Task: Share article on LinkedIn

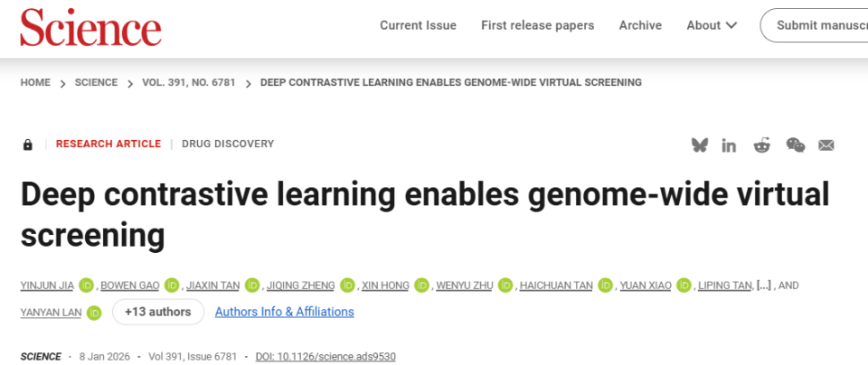Action: pyautogui.click(x=729, y=145)
